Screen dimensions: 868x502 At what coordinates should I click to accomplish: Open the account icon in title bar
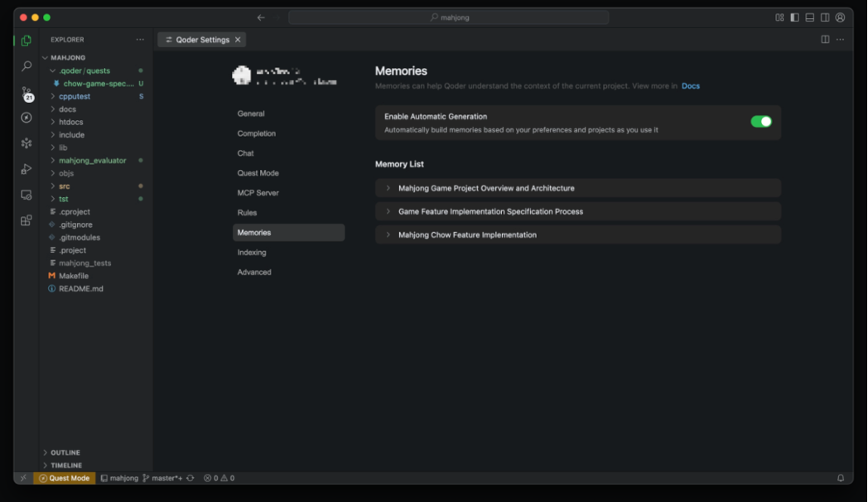(840, 17)
